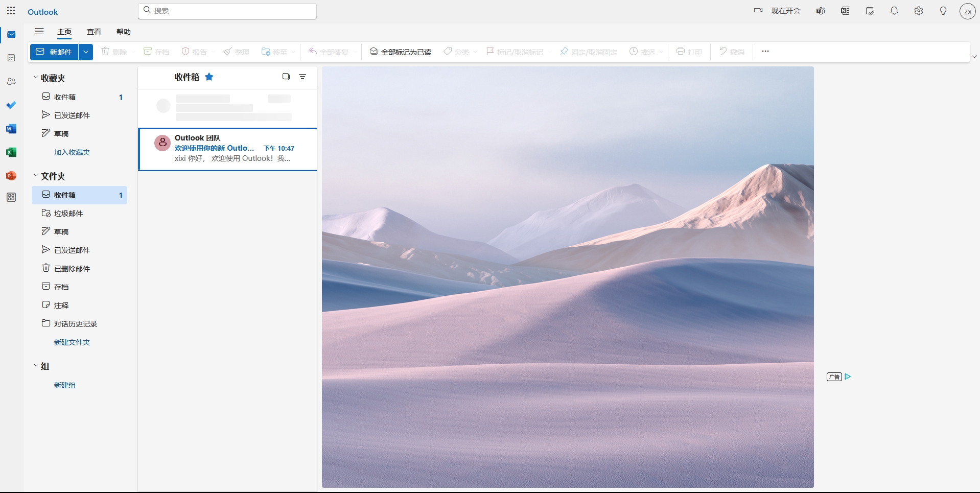The height and width of the screenshot is (493, 980).
Task: Open the 帮助 tab
Action: (x=124, y=32)
